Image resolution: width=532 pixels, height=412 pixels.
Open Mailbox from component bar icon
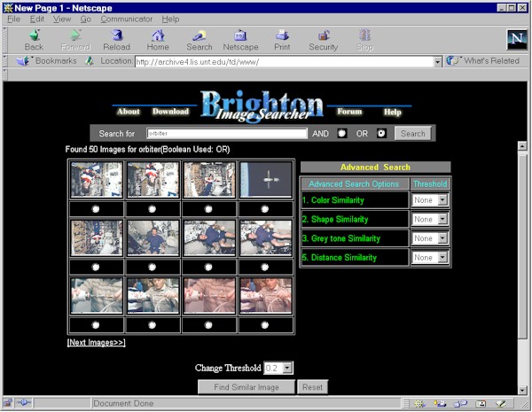(x=440, y=403)
